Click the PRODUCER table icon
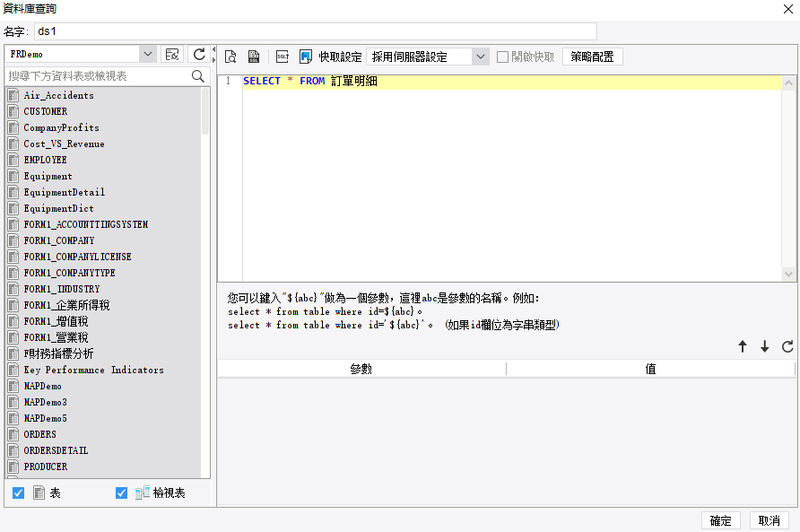This screenshot has height=532, width=800. (13, 467)
